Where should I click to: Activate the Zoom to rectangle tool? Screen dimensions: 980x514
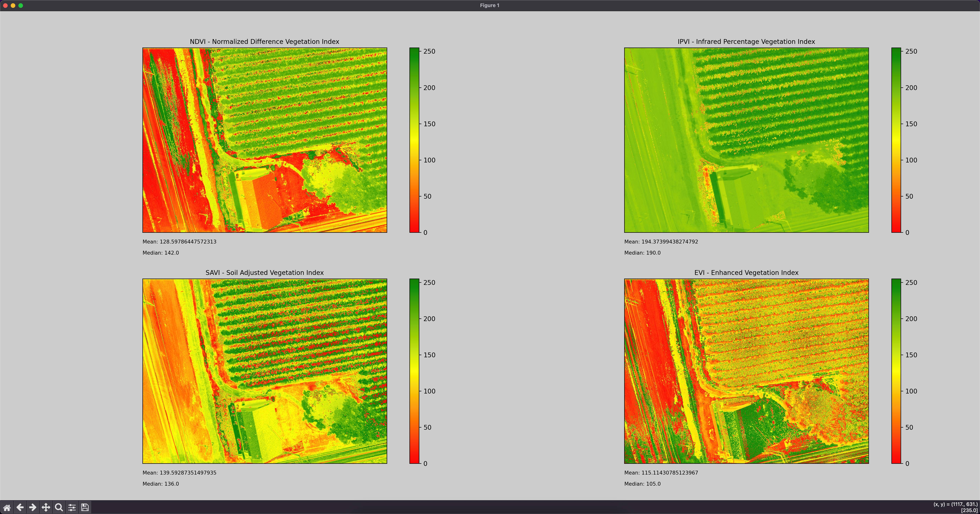point(59,507)
